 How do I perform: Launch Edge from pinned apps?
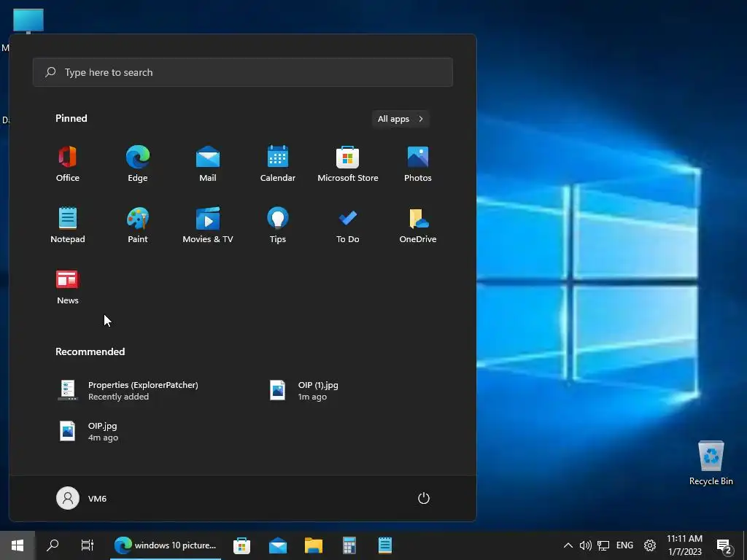click(138, 164)
